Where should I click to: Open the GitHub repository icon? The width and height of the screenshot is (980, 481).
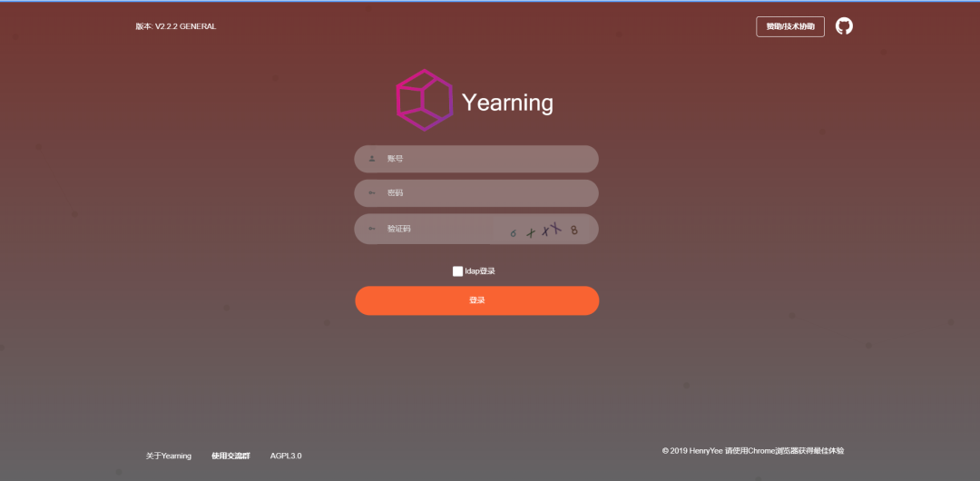(844, 26)
